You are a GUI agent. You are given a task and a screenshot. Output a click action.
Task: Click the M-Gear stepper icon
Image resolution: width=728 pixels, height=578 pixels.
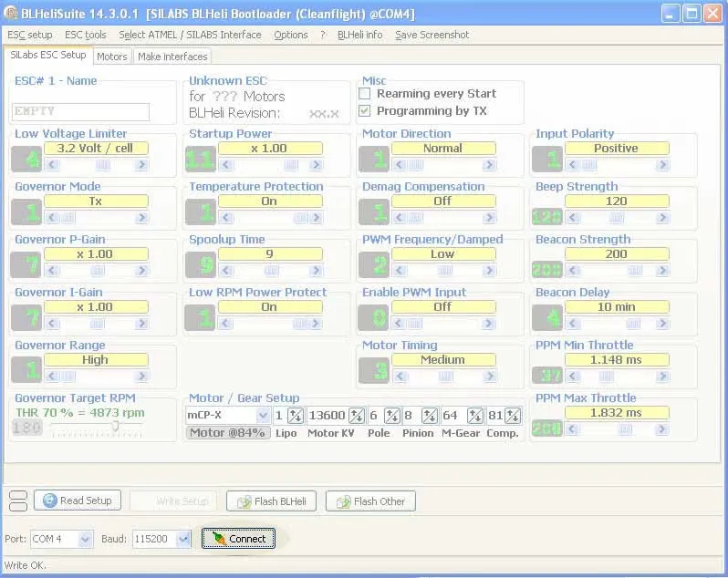click(x=475, y=416)
